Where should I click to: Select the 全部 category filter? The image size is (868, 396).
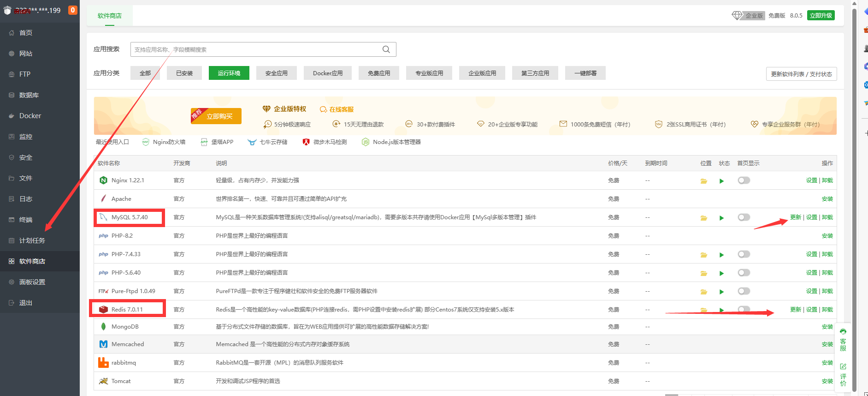(145, 73)
